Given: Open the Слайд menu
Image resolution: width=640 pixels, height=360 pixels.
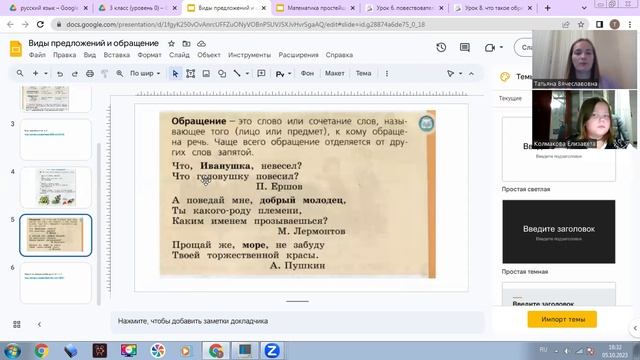Looking at the screenshot, I should point(179,55).
